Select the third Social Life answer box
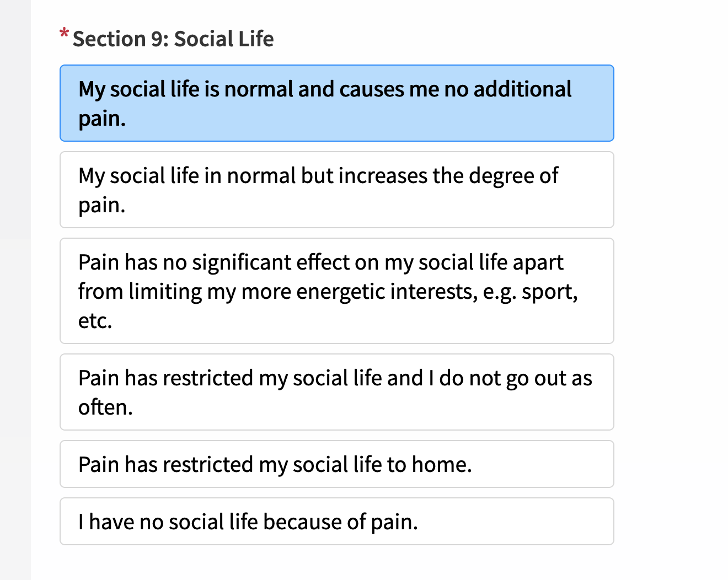Image resolution: width=728 pixels, height=580 pixels. tap(336, 291)
